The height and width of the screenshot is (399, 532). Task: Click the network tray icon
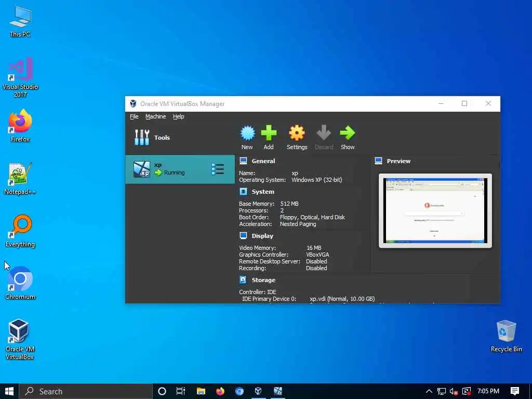point(442,391)
